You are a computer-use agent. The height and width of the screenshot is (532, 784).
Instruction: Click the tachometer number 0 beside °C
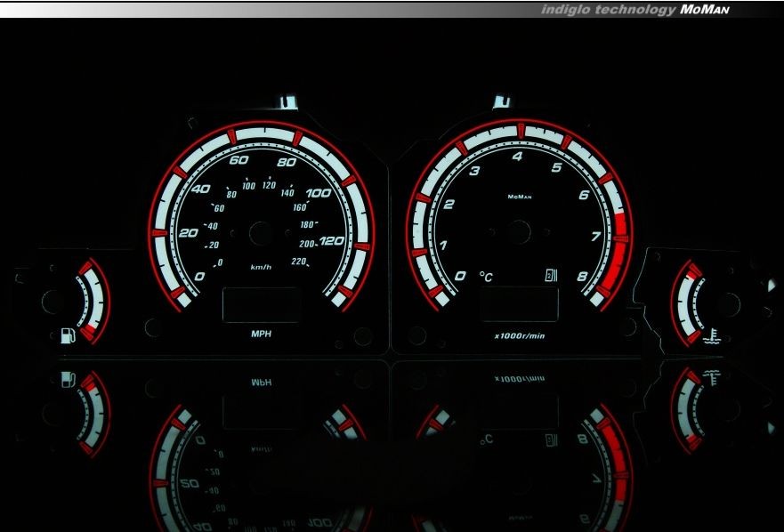click(460, 276)
